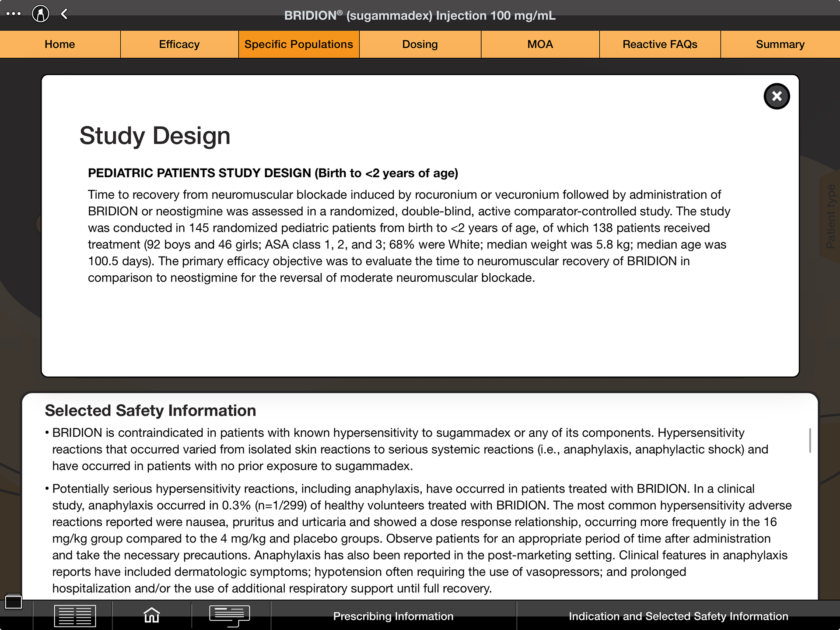The width and height of the screenshot is (840, 630).
Task: Go back with the left chevron arrow
Action: pos(64,14)
